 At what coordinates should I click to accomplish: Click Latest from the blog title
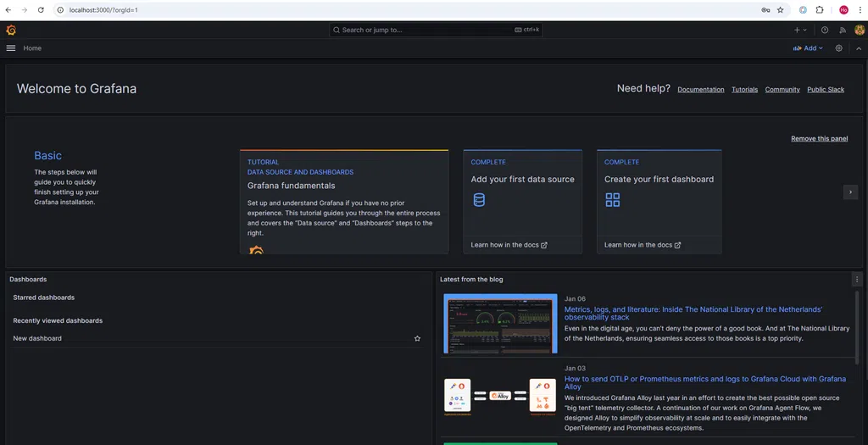(x=471, y=280)
